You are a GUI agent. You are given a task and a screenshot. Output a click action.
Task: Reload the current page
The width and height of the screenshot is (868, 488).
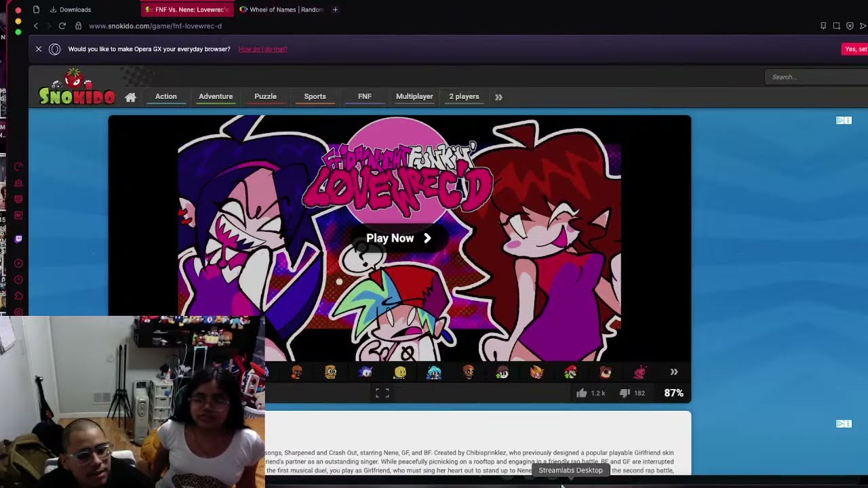pos(62,26)
